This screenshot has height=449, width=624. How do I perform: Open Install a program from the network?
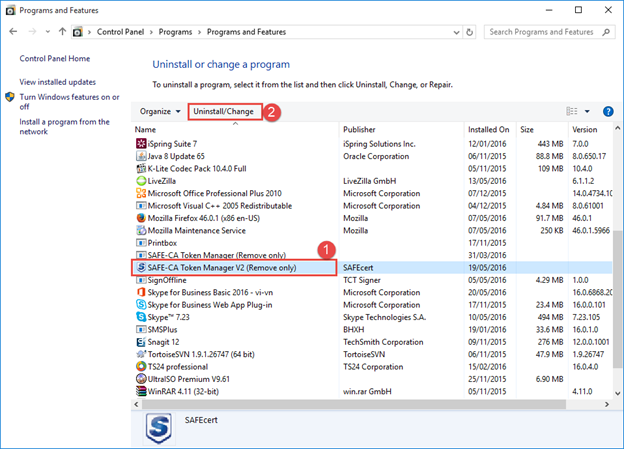click(x=64, y=127)
